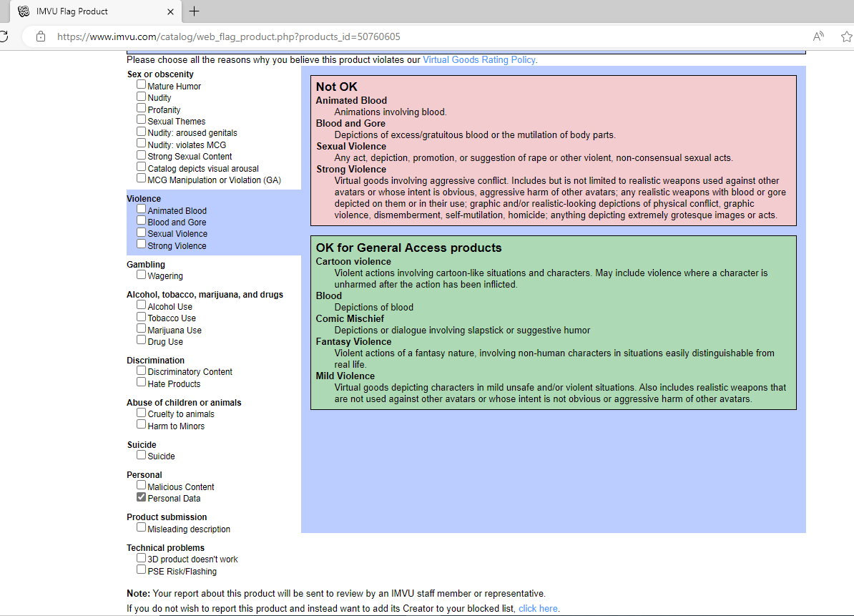Click the browser refresh icon

tap(4, 36)
